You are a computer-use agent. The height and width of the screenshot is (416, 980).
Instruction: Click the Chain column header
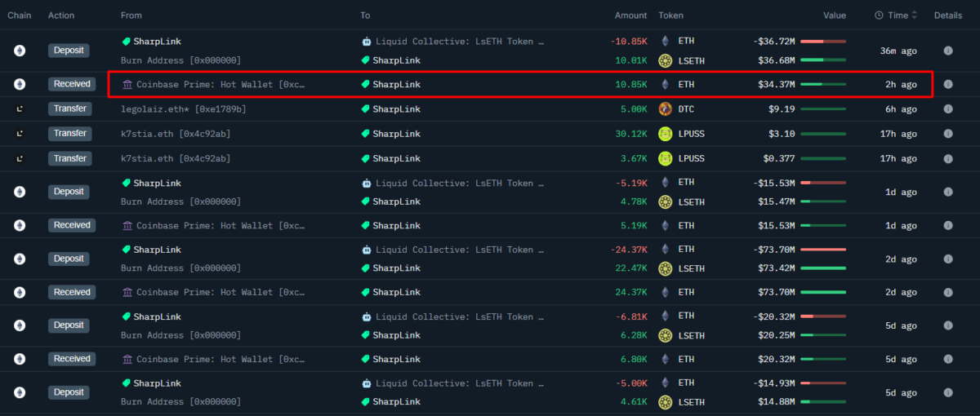[x=20, y=15]
